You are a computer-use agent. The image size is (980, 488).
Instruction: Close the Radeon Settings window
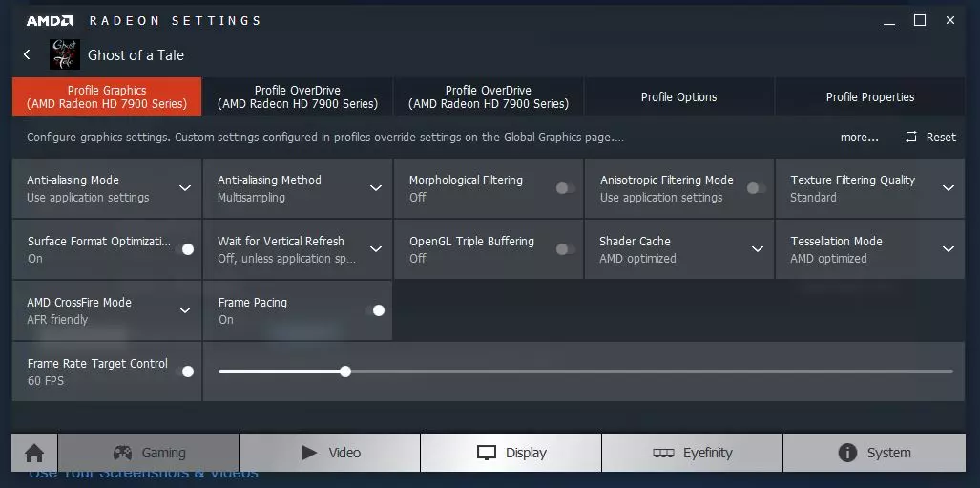950,20
